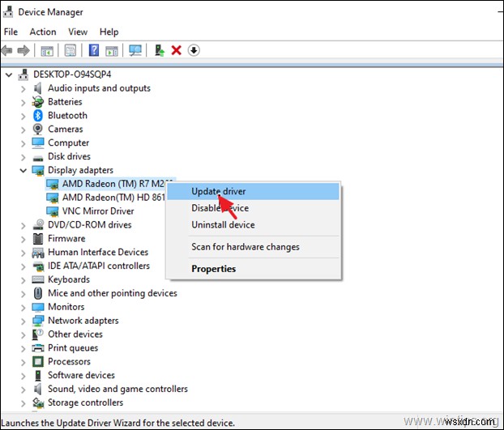Click the Cameras webcam icon
The image size is (504, 430).
[x=37, y=129]
